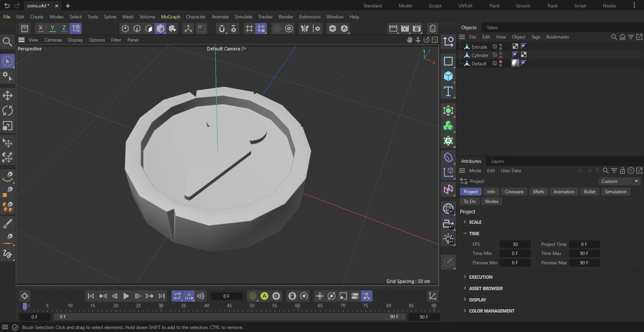Image resolution: width=644 pixels, height=332 pixels.
Task: Open the MoGraph menu
Action: pyautogui.click(x=170, y=17)
